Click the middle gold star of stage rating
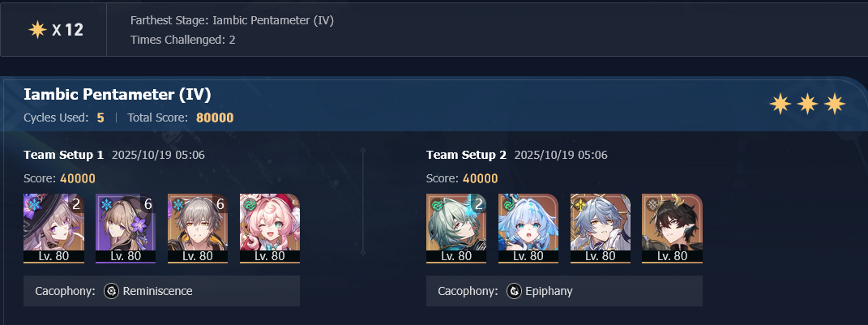This screenshot has height=325, width=868. 808,104
